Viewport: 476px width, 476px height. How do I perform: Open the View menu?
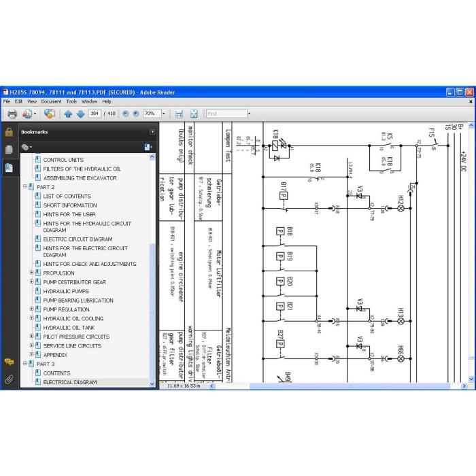(32, 101)
